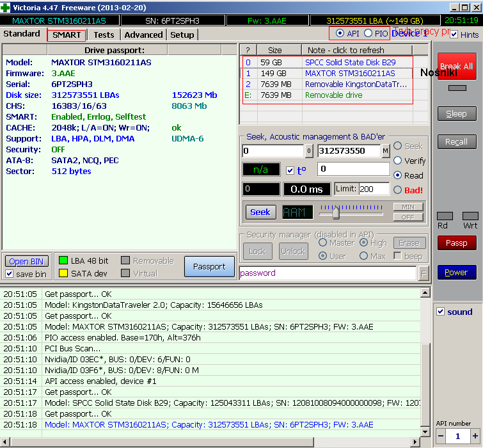Select the E: Removable drive row
This screenshot has width=483, height=448.
328,95
